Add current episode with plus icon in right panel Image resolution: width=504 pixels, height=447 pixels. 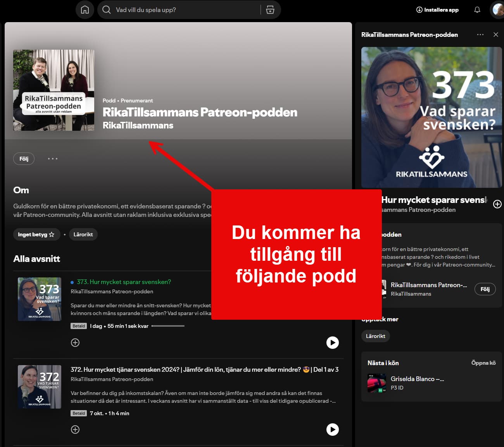497,204
